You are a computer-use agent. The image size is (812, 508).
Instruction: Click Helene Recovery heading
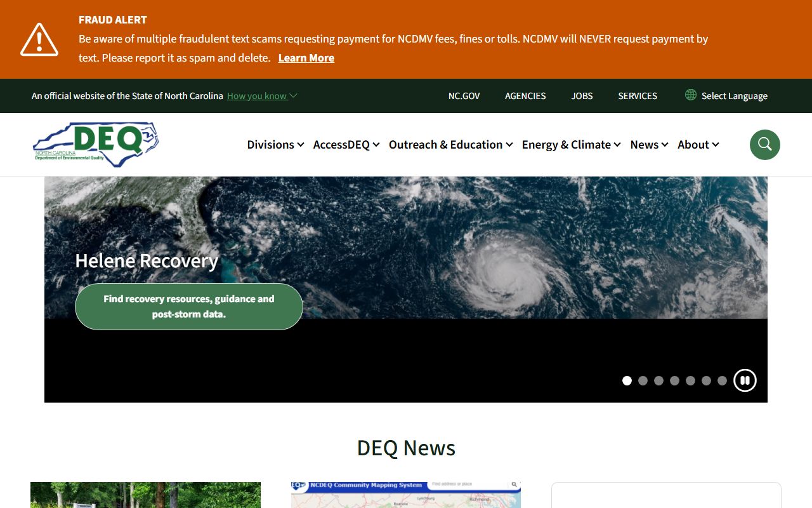pyautogui.click(x=147, y=261)
